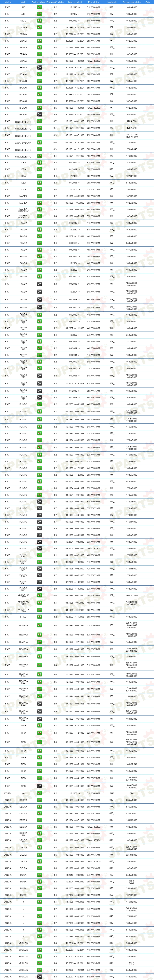Click the petrol icon in the FIAT 500 12.2010 row
Screen dimensions: 154x980
point(40,7)
